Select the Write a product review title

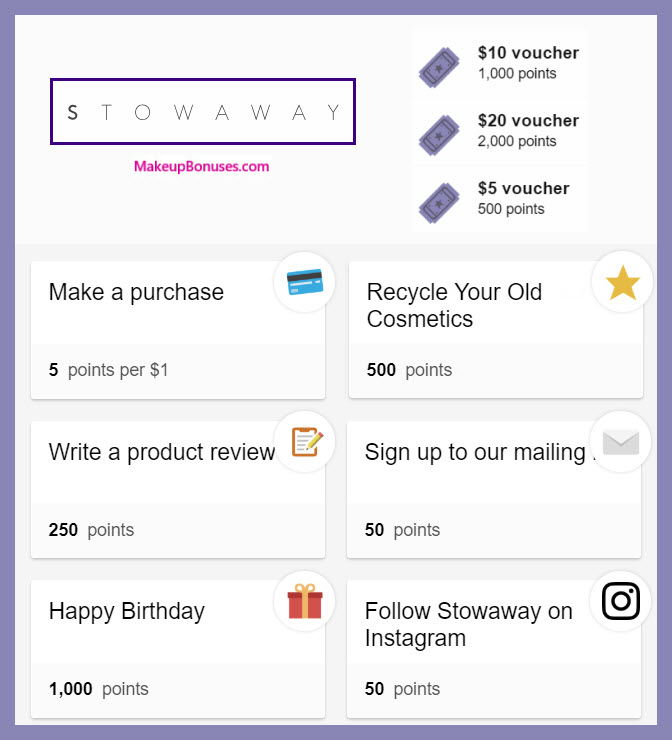[x=162, y=452]
